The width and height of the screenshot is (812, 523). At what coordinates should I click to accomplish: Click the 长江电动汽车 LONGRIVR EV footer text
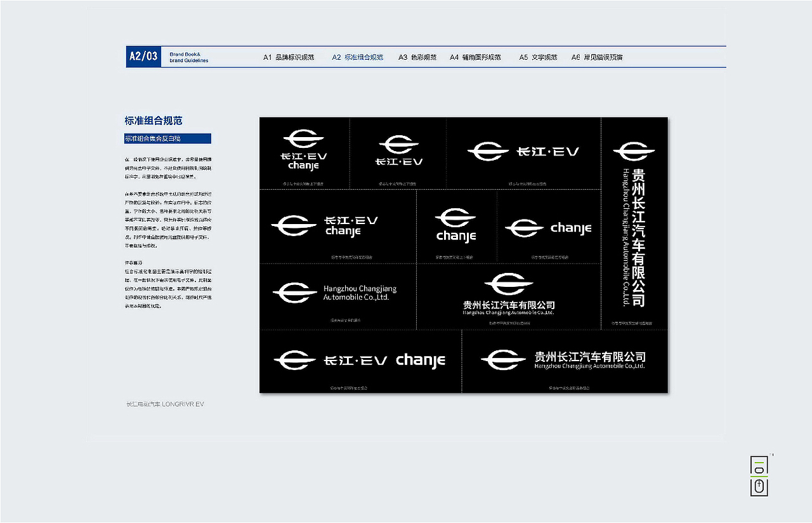click(x=165, y=404)
